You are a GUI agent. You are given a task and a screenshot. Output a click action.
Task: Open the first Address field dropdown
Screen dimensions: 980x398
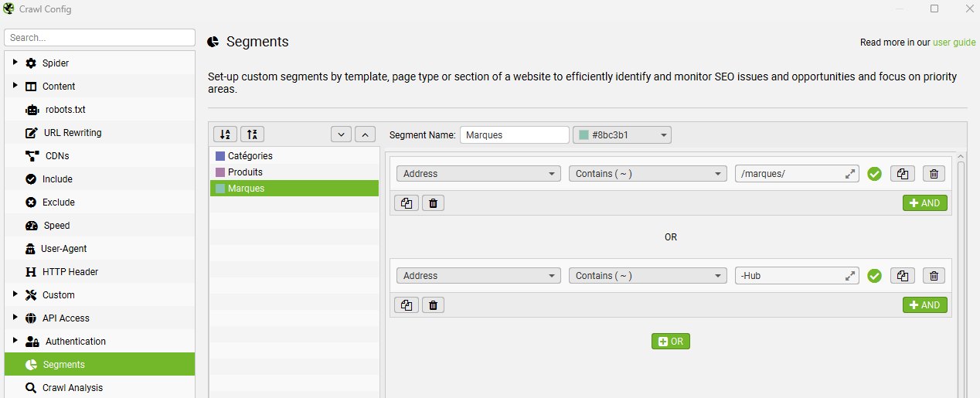pyautogui.click(x=478, y=174)
